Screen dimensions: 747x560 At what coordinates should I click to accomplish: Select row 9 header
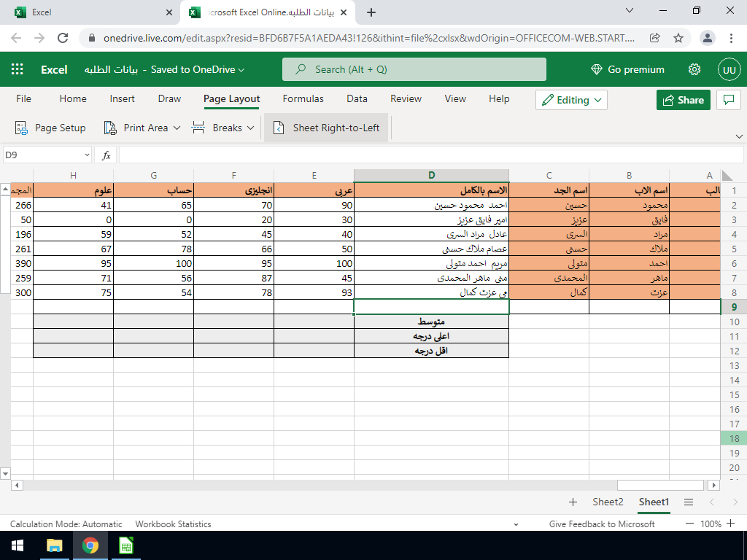click(734, 307)
